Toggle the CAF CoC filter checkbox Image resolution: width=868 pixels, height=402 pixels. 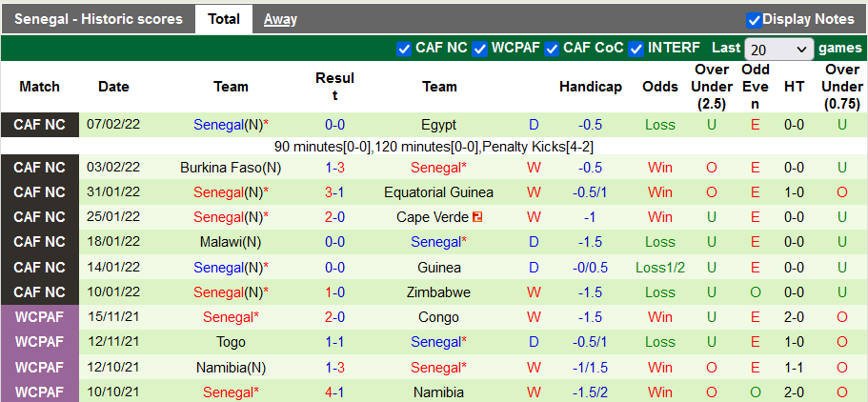pyautogui.click(x=552, y=48)
